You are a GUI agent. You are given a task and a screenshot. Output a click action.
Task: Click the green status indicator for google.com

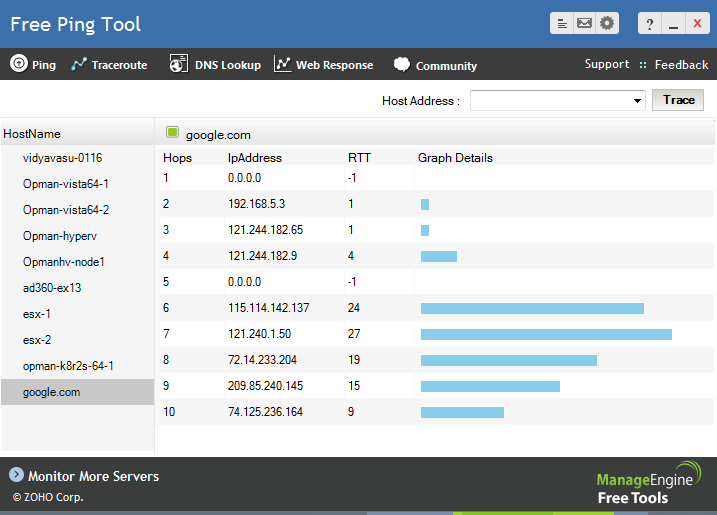(x=172, y=133)
